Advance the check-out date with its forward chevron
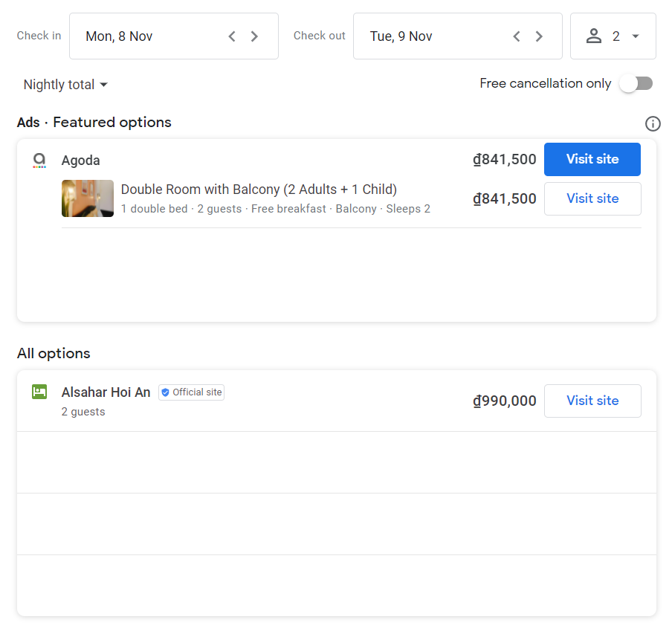This screenshot has width=672, height=631. click(x=539, y=36)
